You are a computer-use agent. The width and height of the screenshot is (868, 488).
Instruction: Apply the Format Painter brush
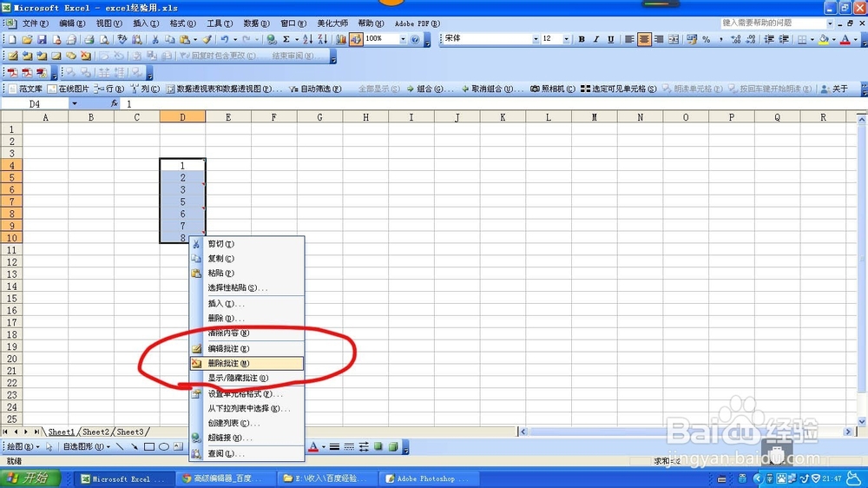point(207,39)
